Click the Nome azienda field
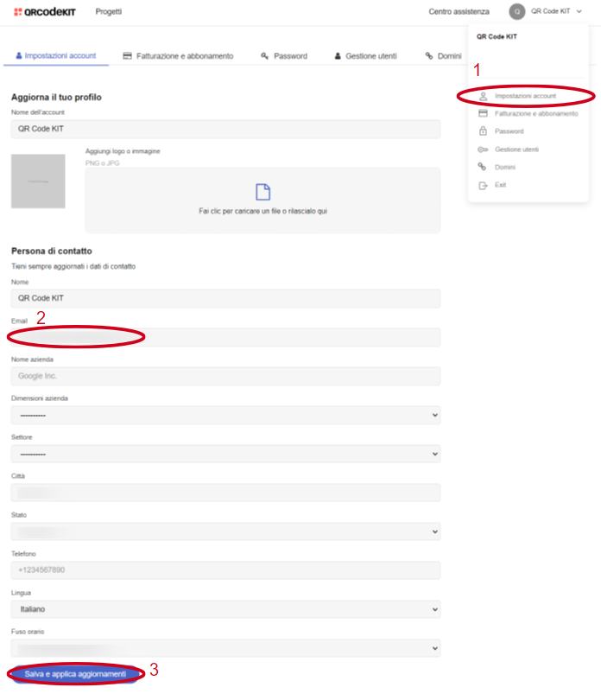The height and width of the screenshot is (700, 601). 225,376
